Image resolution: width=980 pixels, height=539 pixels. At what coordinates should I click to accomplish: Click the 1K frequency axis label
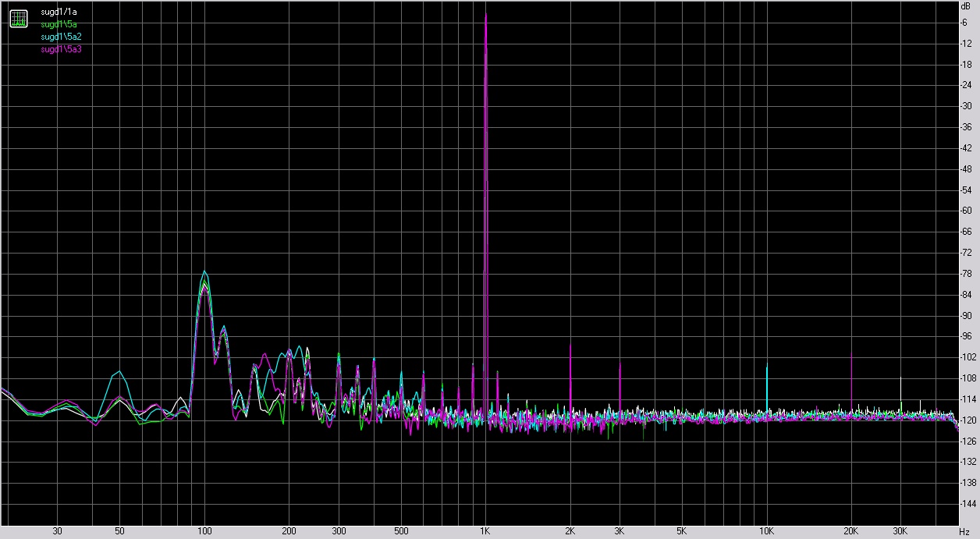pos(485,532)
